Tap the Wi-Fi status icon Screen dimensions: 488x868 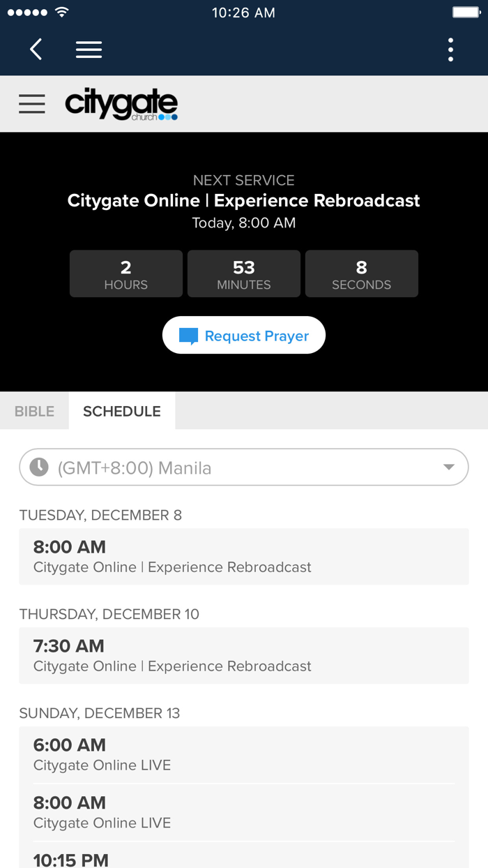(62, 13)
